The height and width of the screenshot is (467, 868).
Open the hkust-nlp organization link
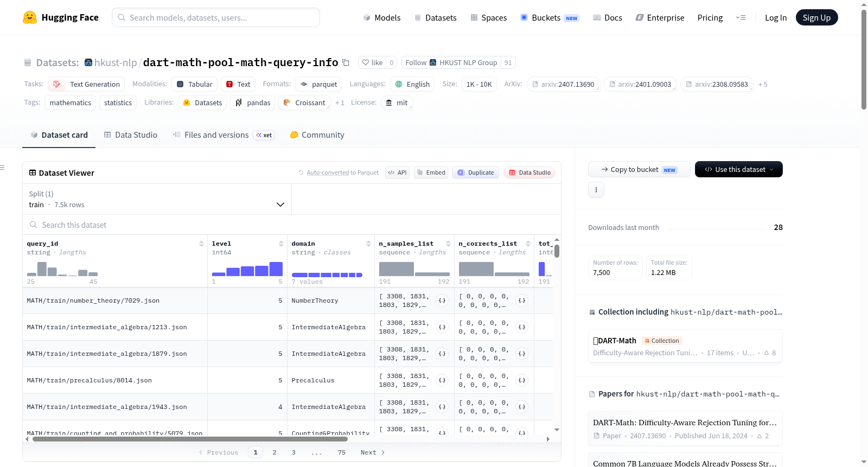(x=116, y=62)
